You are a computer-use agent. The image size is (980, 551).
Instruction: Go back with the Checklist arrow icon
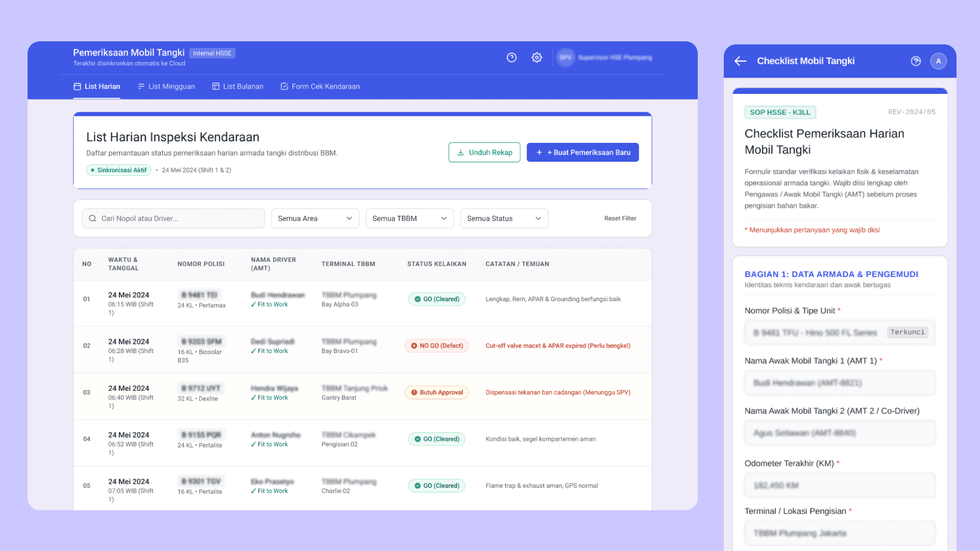(740, 61)
